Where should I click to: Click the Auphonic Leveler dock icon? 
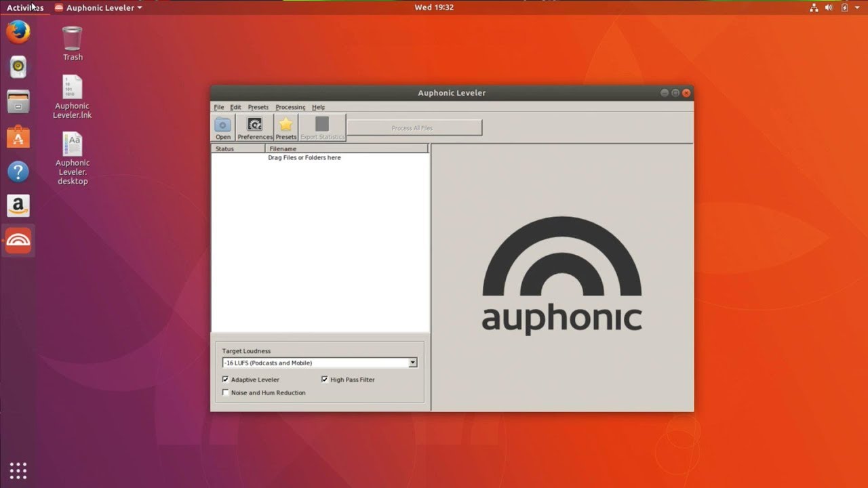[x=18, y=241]
